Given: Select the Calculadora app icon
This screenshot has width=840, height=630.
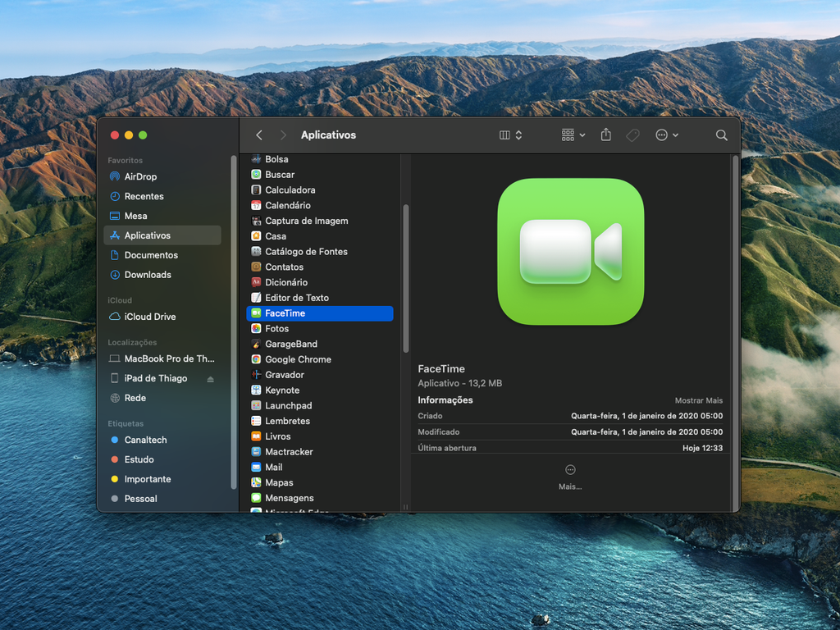Looking at the screenshot, I should click(256, 189).
